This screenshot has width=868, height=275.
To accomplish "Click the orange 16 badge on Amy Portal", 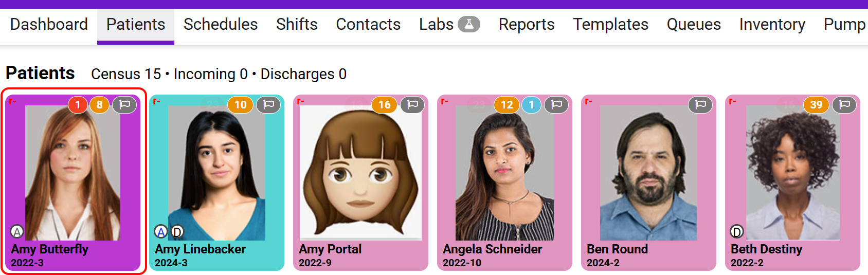I will tap(384, 105).
